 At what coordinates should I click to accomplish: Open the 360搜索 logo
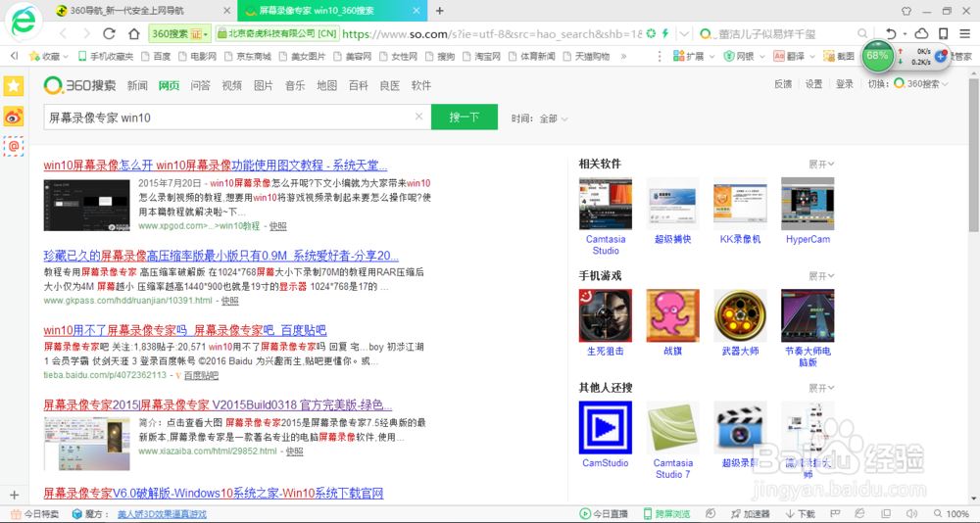click(79, 85)
